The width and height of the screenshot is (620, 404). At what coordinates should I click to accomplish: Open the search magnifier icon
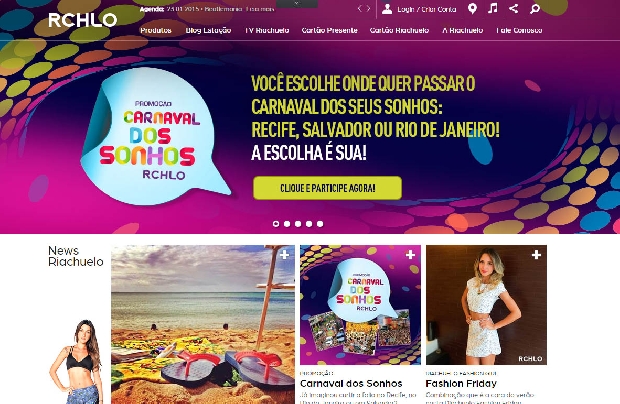coord(535,9)
